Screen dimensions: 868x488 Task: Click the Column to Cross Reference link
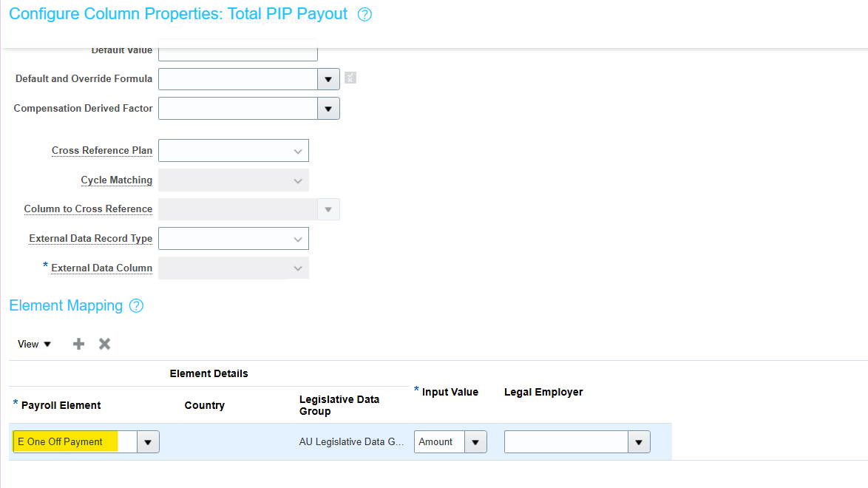pyautogui.click(x=88, y=209)
